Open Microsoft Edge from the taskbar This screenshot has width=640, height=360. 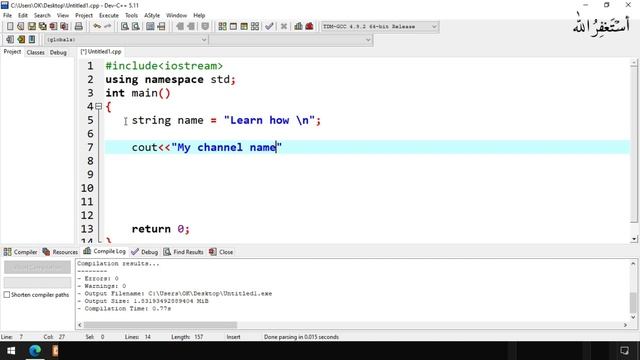pos(35,351)
